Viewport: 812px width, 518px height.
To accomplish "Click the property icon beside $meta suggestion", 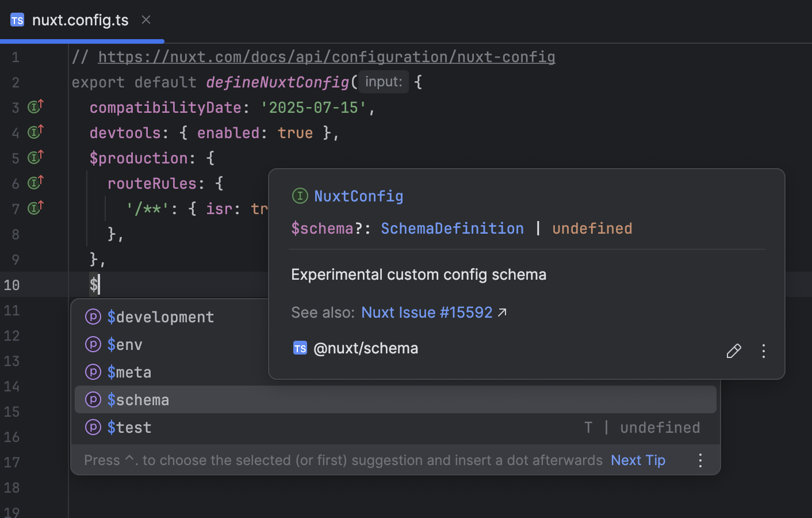I will (93, 372).
